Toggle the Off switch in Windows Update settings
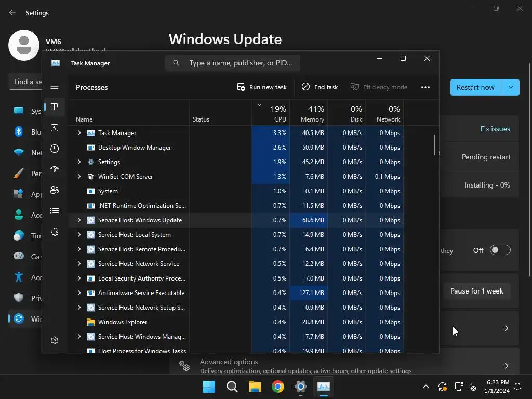 click(500, 250)
